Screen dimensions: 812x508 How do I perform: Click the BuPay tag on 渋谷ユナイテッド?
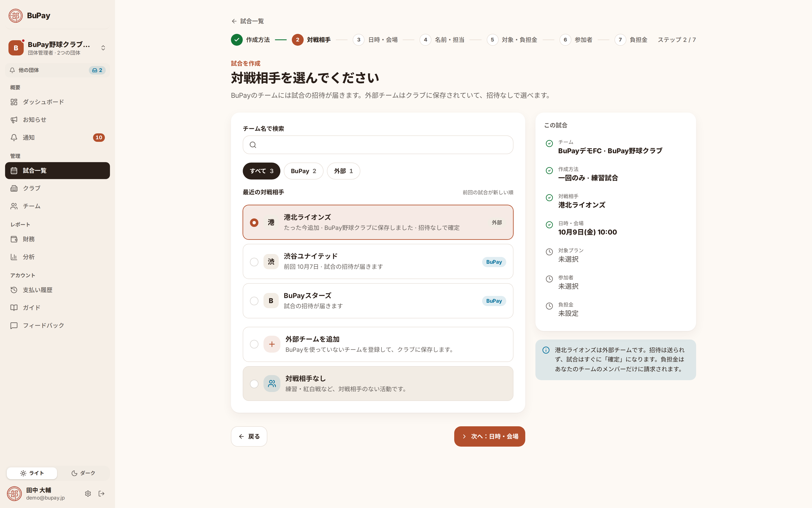pos(494,262)
